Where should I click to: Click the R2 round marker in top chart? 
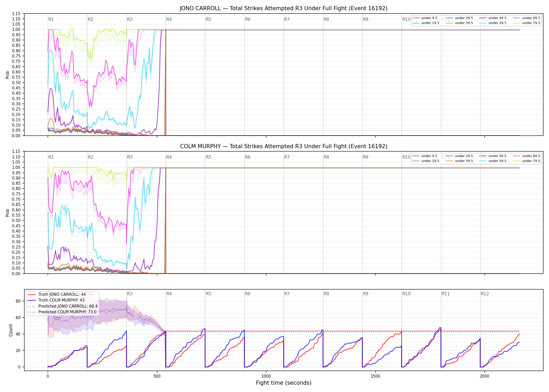90,19
